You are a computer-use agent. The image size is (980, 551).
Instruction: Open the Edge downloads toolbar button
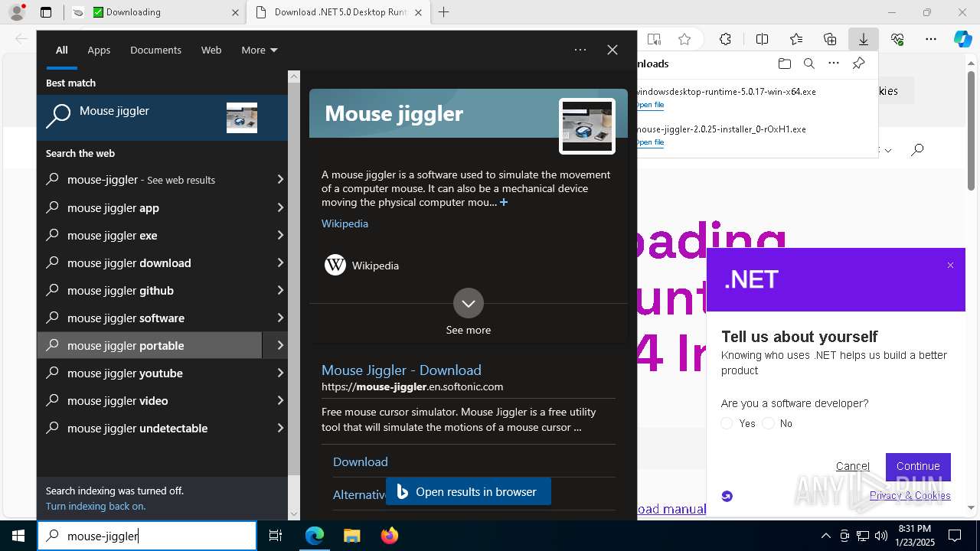[863, 40]
